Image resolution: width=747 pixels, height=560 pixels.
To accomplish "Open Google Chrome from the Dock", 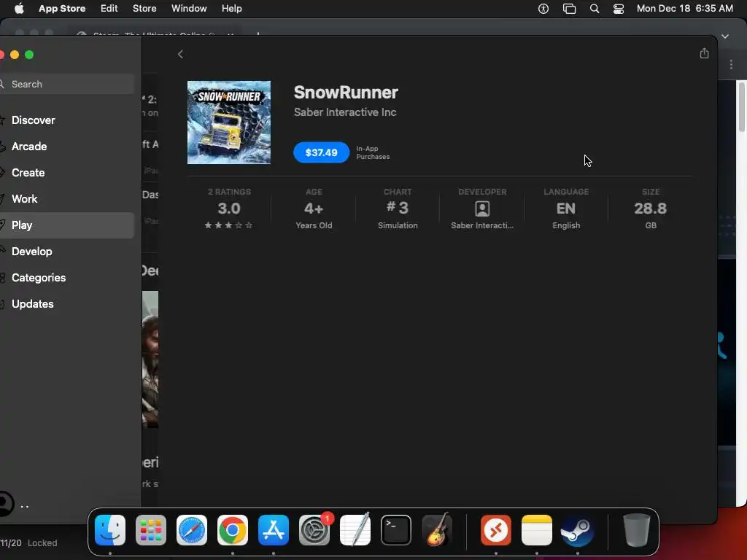I will point(233,530).
